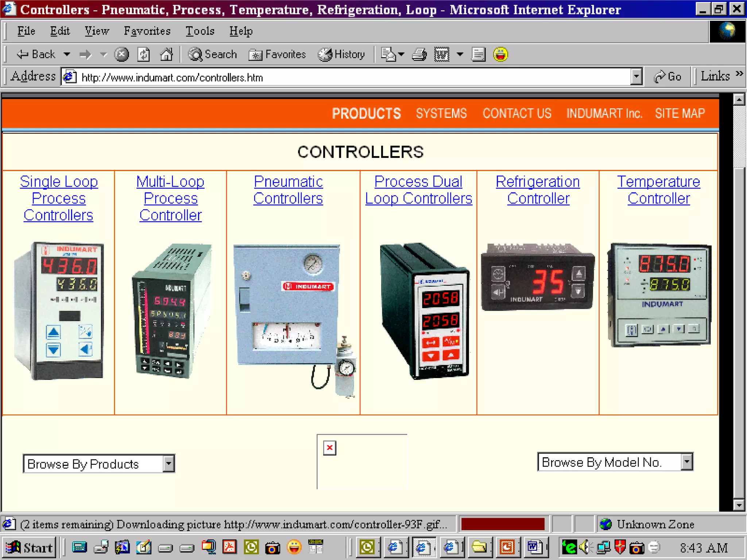
Task: Open the Search pane
Action: click(212, 55)
